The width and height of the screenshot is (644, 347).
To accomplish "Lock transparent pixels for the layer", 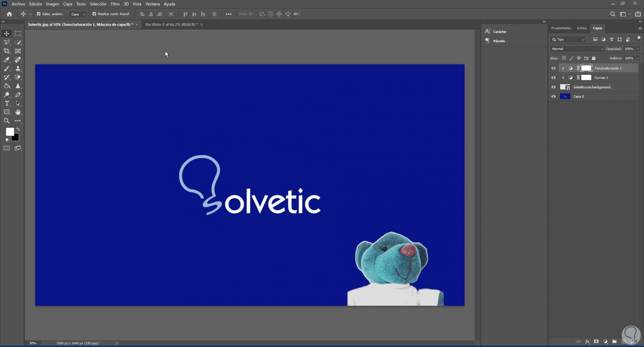I will pos(564,58).
